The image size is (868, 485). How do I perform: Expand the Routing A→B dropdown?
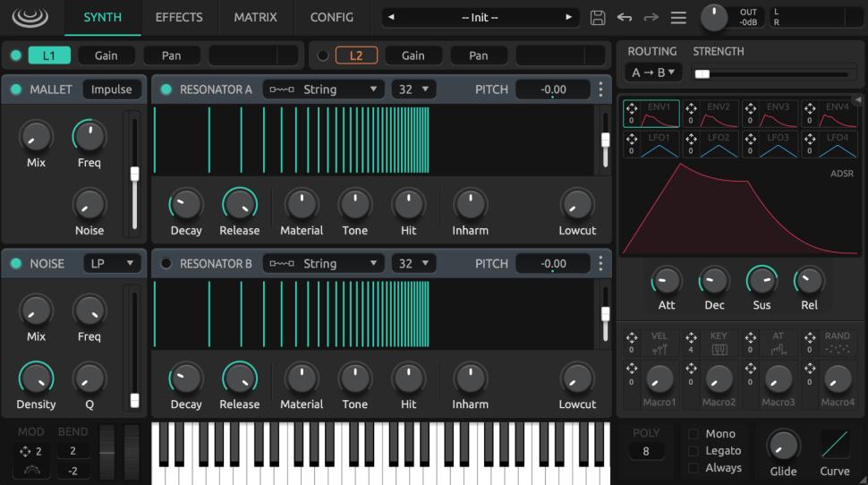pos(653,72)
